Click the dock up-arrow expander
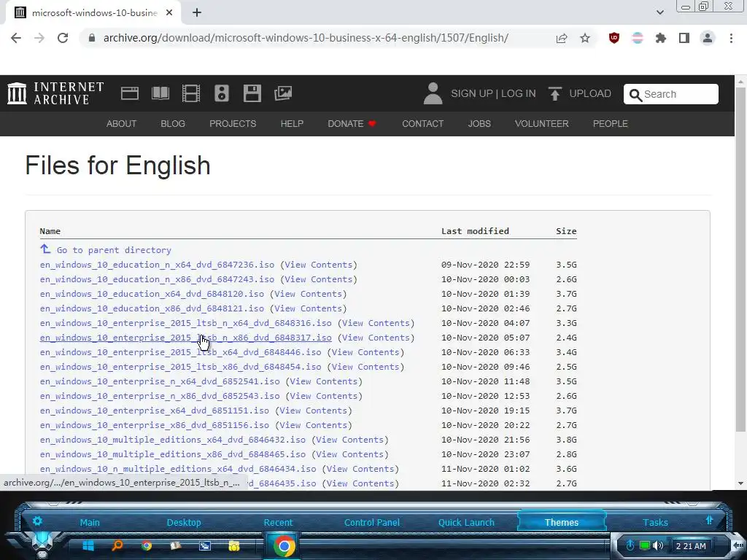This screenshot has width=747, height=560. (x=709, y=521)
